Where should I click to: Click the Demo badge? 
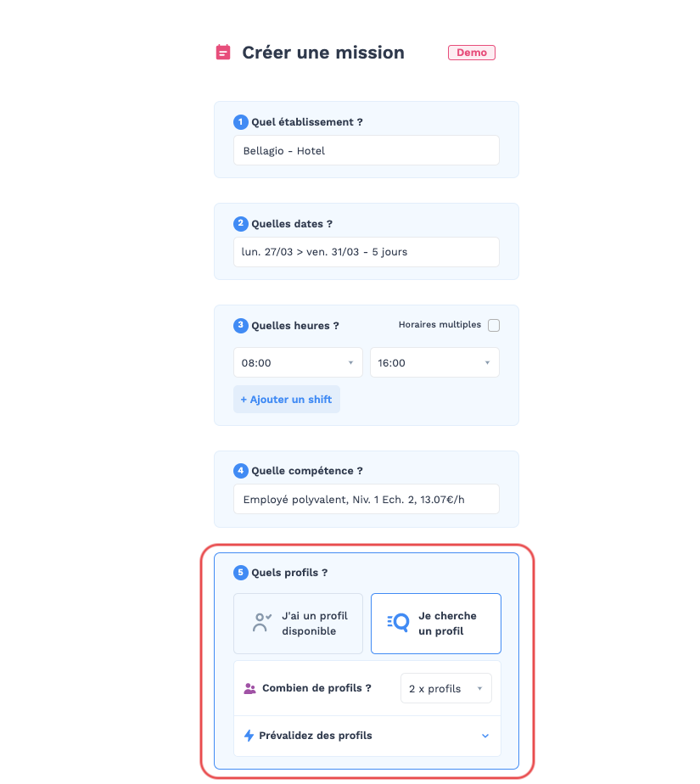click(x=472, y=53)
